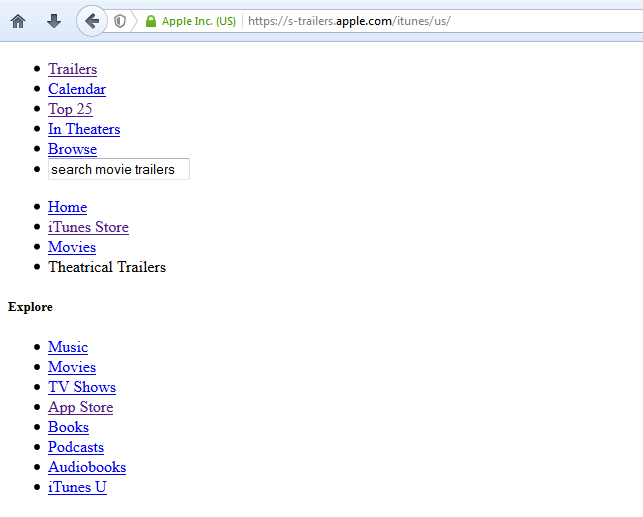The image size is (643, 517).
Task: Open the Movies link under Explore
Action: click(x=72, y=367)
